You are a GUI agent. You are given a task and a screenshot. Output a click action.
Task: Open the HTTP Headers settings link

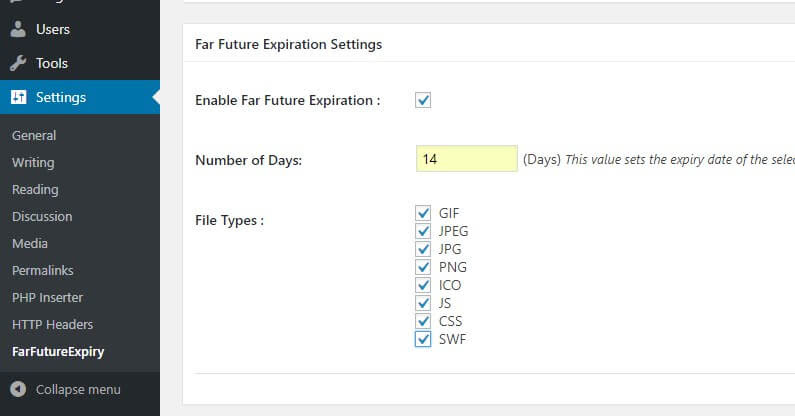point(52,324)
